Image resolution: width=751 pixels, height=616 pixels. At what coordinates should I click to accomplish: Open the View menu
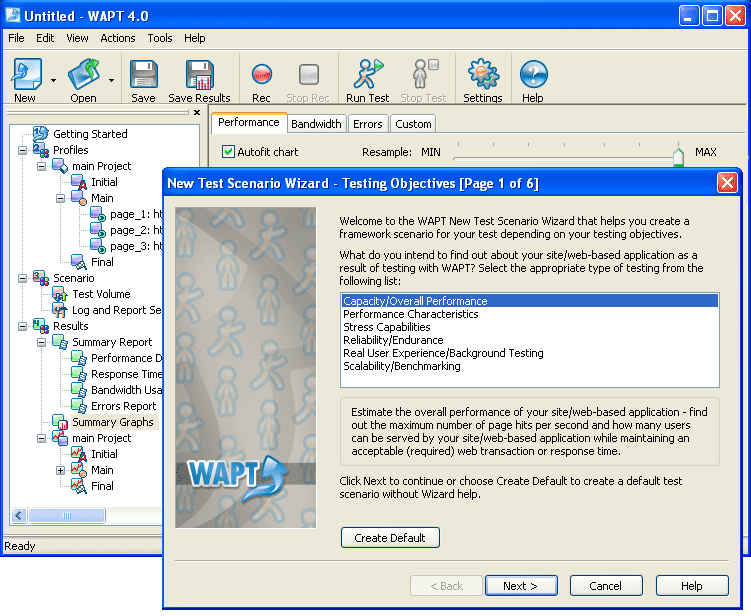pos(77,38)
